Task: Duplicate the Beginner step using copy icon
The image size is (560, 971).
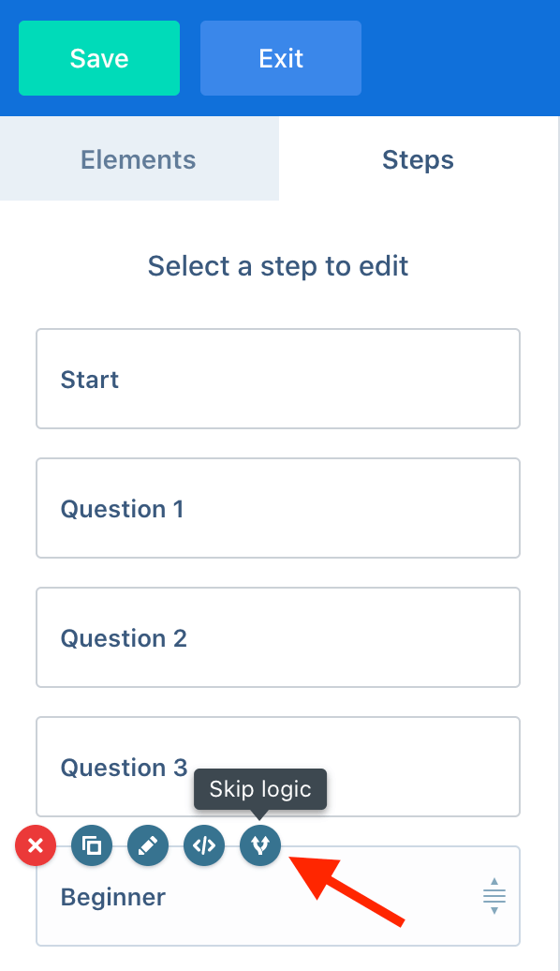Action: coord(92,844)
